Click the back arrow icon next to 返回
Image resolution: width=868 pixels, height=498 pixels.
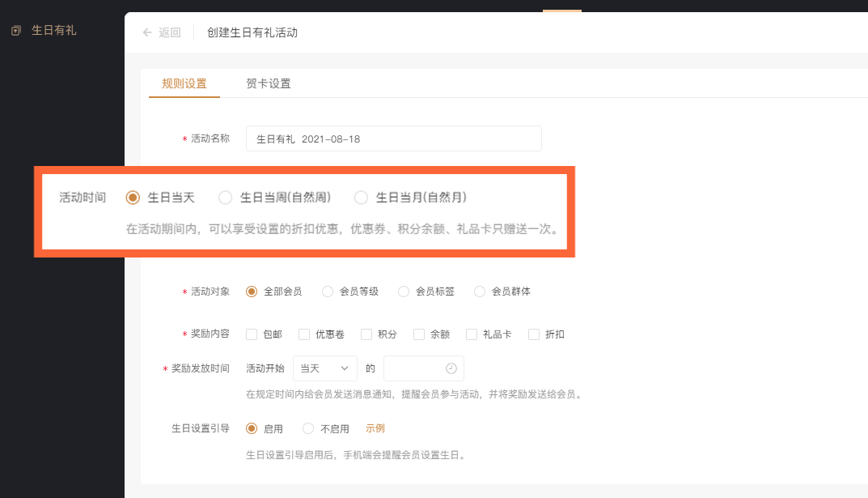(147, 32)
